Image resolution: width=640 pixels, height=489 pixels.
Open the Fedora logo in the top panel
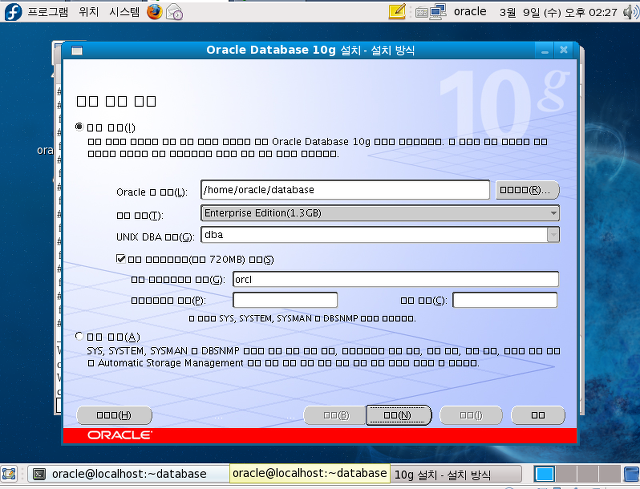pyautogui.click(x=13, y=11)
